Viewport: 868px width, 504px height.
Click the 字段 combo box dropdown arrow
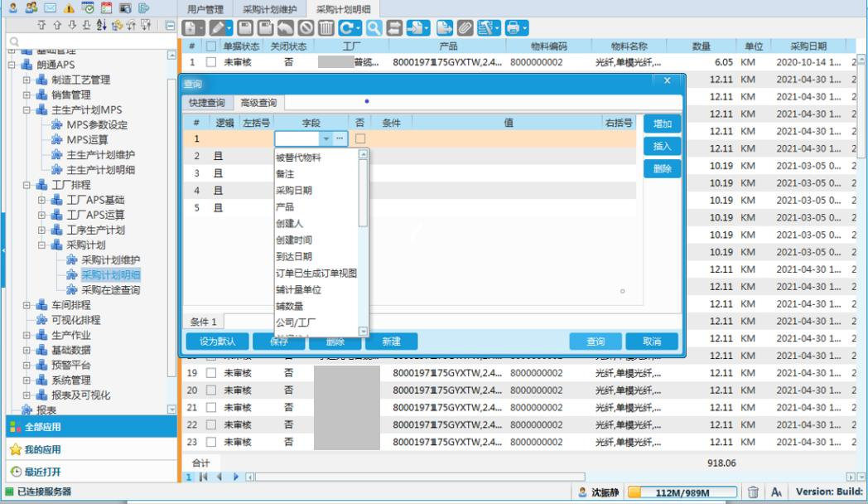coord(326,139)
